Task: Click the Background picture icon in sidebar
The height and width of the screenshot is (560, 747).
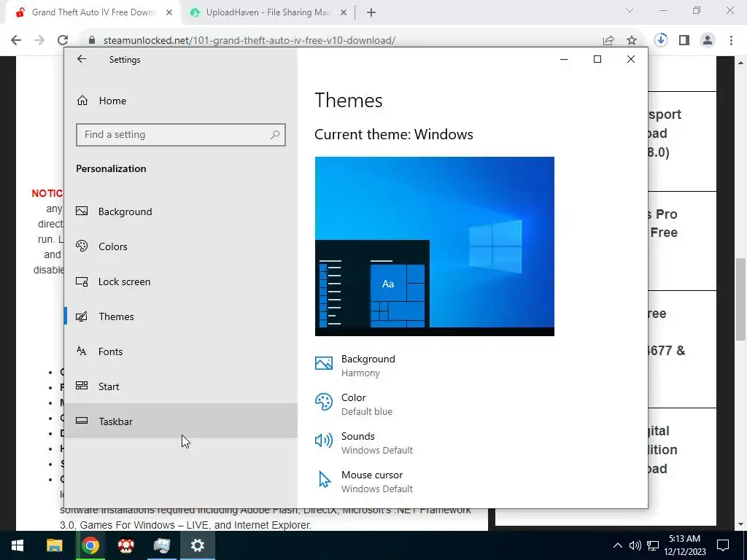Action: coord(82,211)
